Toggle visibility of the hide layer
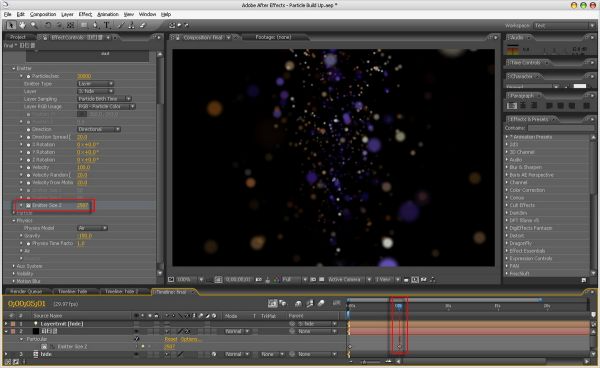600x368 pixels. pos(137,354)
